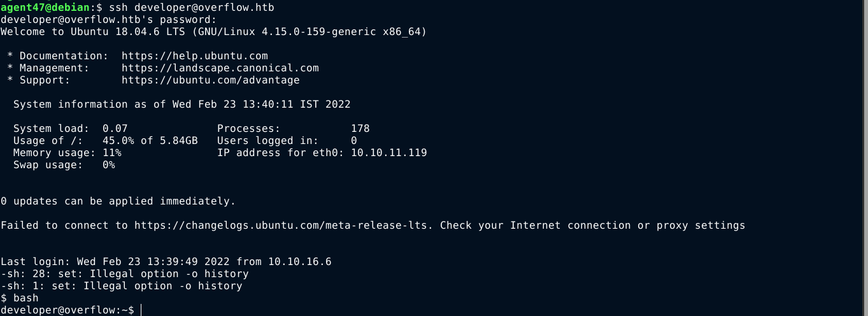
Task: Click the last login IP 10.10.16.6
Action: click(299, 262)
